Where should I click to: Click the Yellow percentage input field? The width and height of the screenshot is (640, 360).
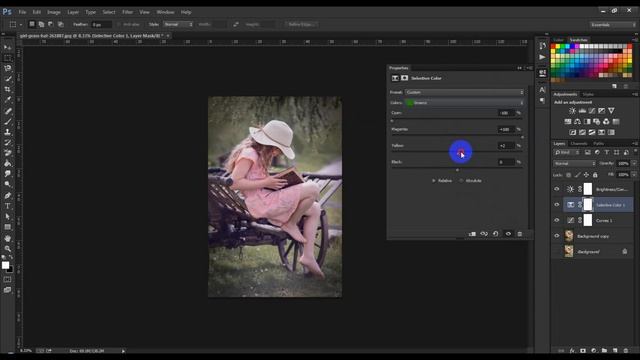tap(506, 146)
